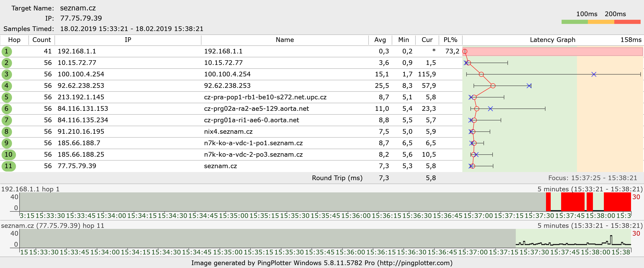The image size is (644, 268).
Task: Click the hop 9 green badge
Action: coord(7,143)
